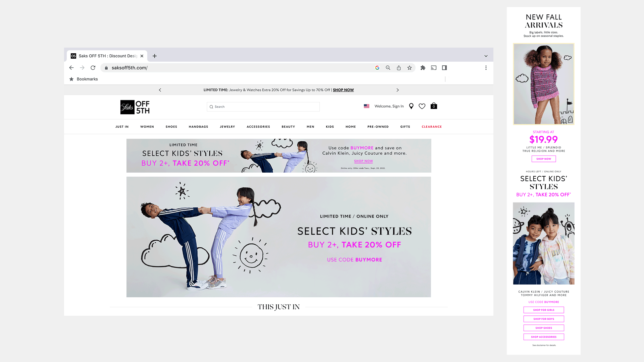Image resolution: width=644 pixels, height=362 pixels.
Task: Click See disclaimer for details text
Action: click(x=544, y=345)
